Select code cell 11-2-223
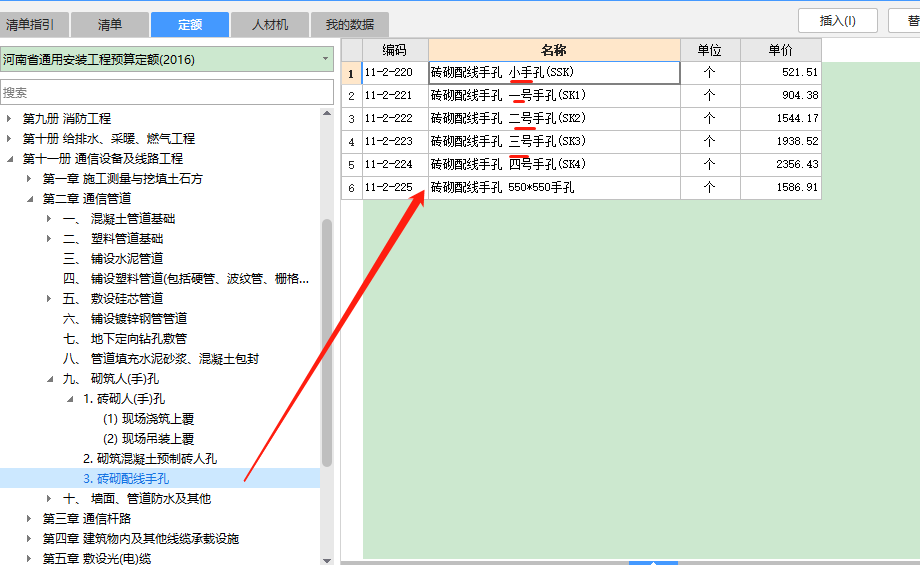Screen dimensions: 920x565 coord(395,141)
